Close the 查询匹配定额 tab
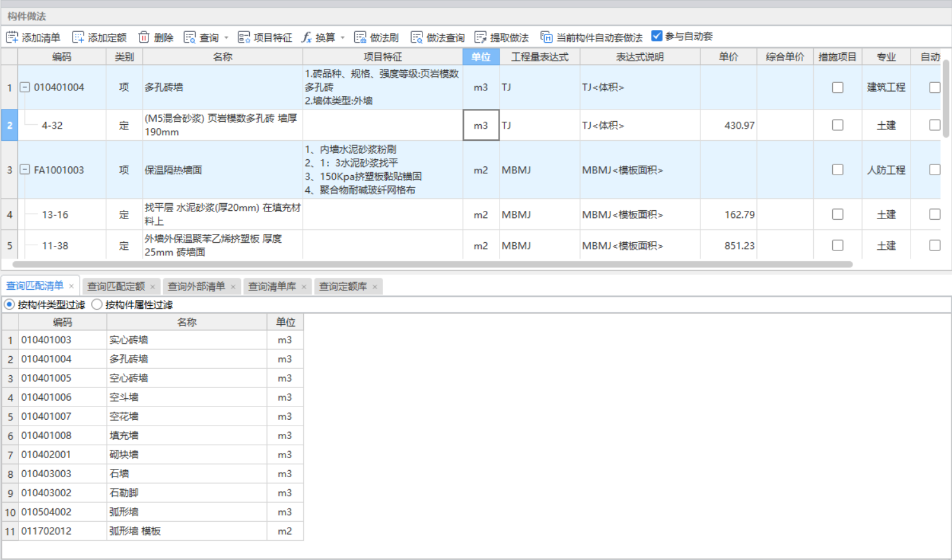The width and height of the screenshot is (952, 560). point(152,287)
